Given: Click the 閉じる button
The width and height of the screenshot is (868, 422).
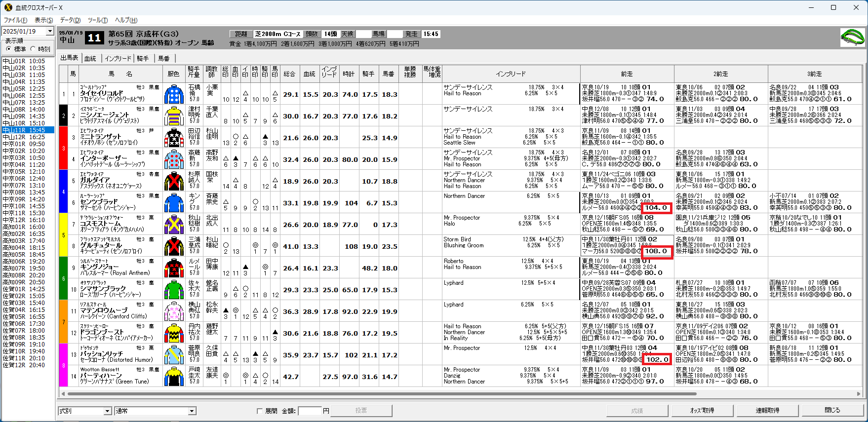Looking at the screenshot, I should click(832, 411).
